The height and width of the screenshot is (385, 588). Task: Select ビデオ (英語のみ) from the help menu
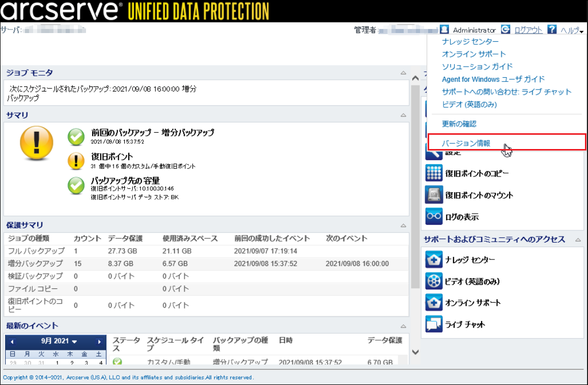click(469, 104)
